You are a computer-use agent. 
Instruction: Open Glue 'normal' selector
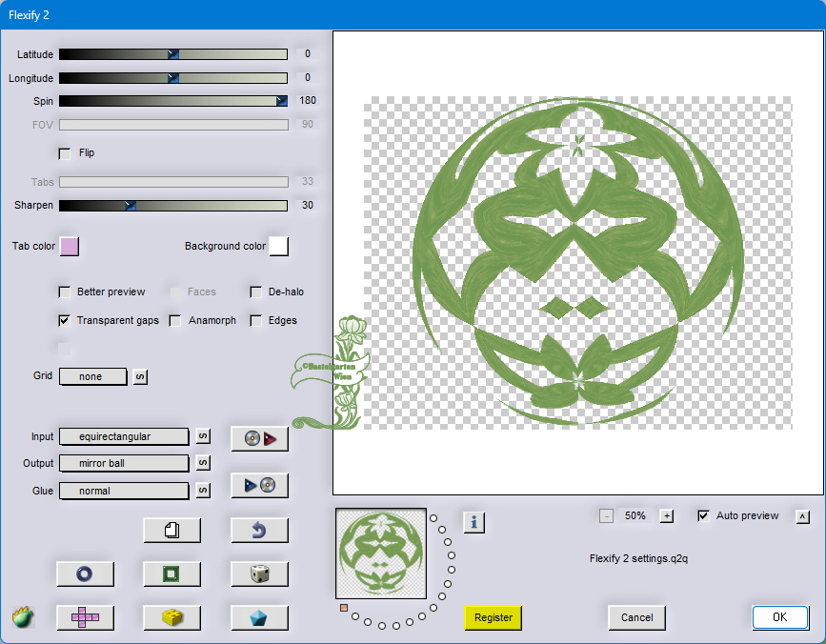click(x=124, y=491)
